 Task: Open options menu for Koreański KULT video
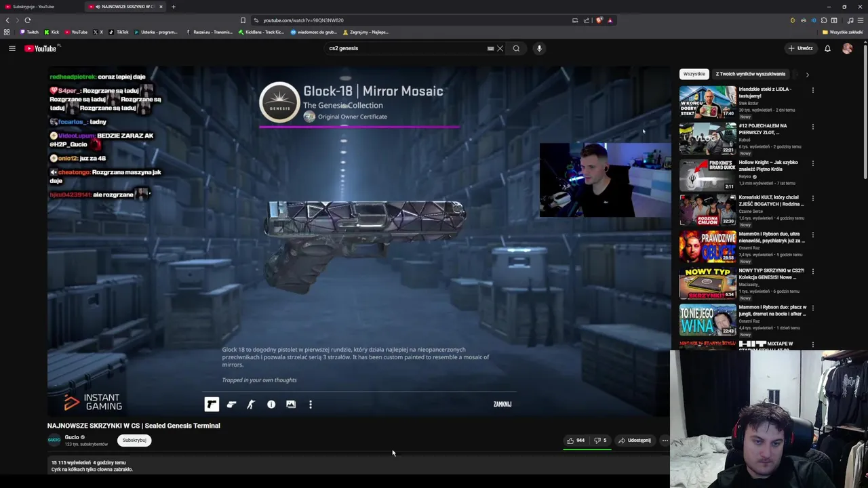812,198
